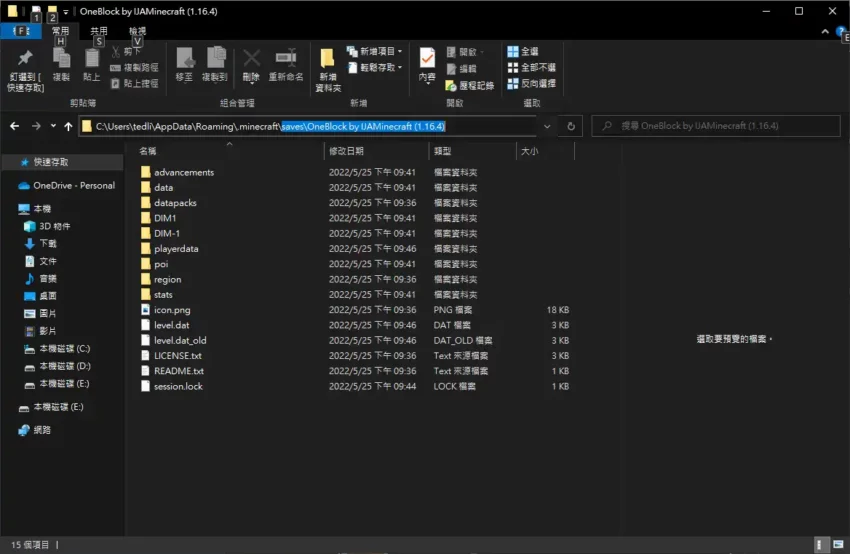This screenshot has width=850, height=554.
Task: Click the address bar path field
Action: [309, 126]
